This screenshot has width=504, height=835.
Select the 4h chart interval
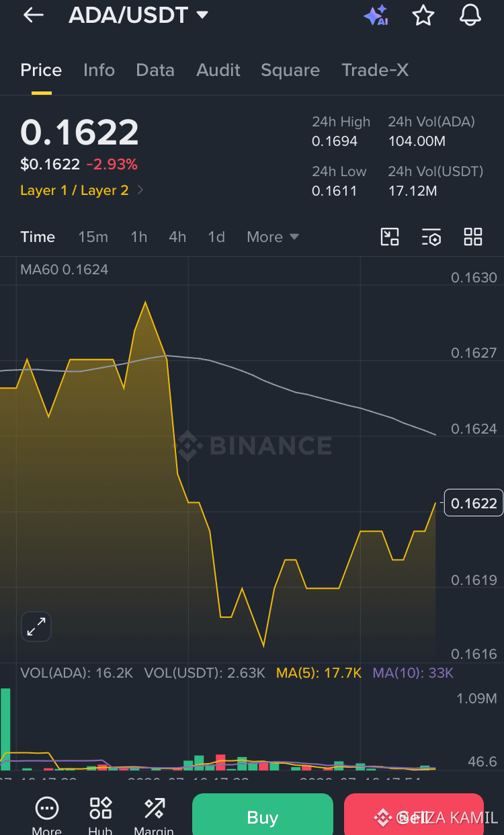point(177,237)
